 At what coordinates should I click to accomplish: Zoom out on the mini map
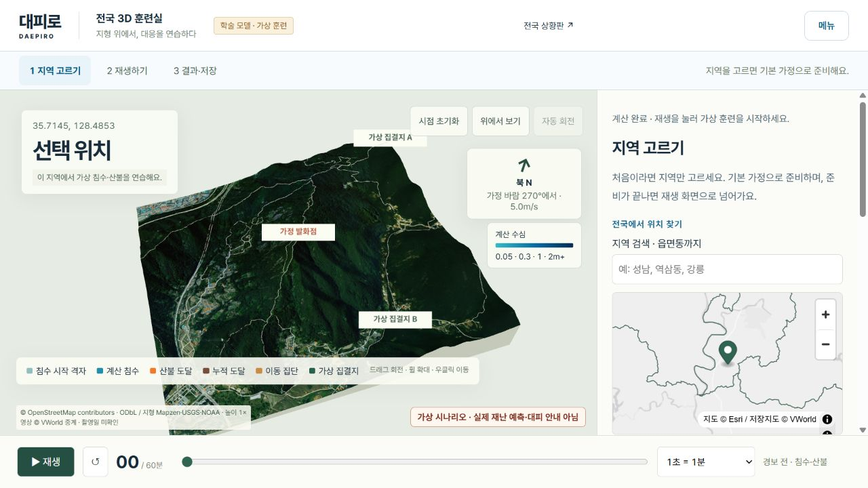tap(825, 344)
